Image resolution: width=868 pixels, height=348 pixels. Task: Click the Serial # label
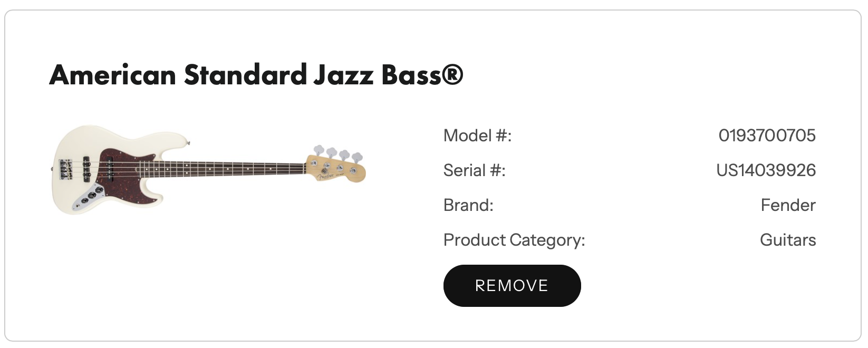click(474, 170)
